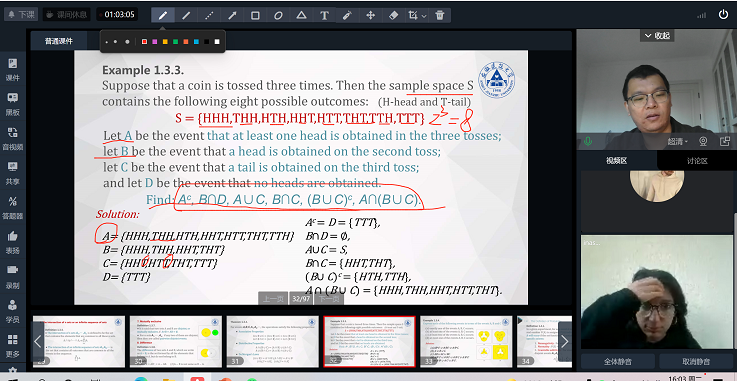The image size is (737, 381).
Task: Click the 下课 end class button
Action: point(21,15)
